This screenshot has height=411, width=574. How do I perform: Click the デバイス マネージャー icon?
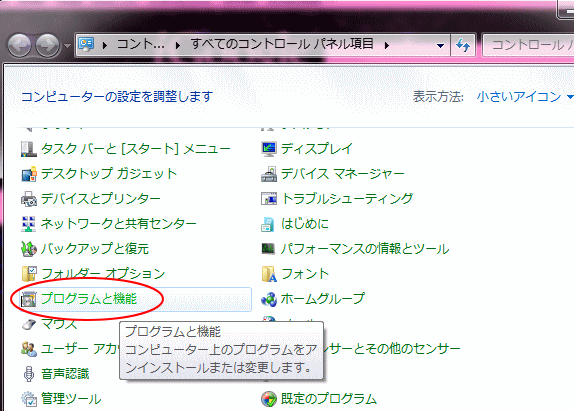click(x=269, y=174)
